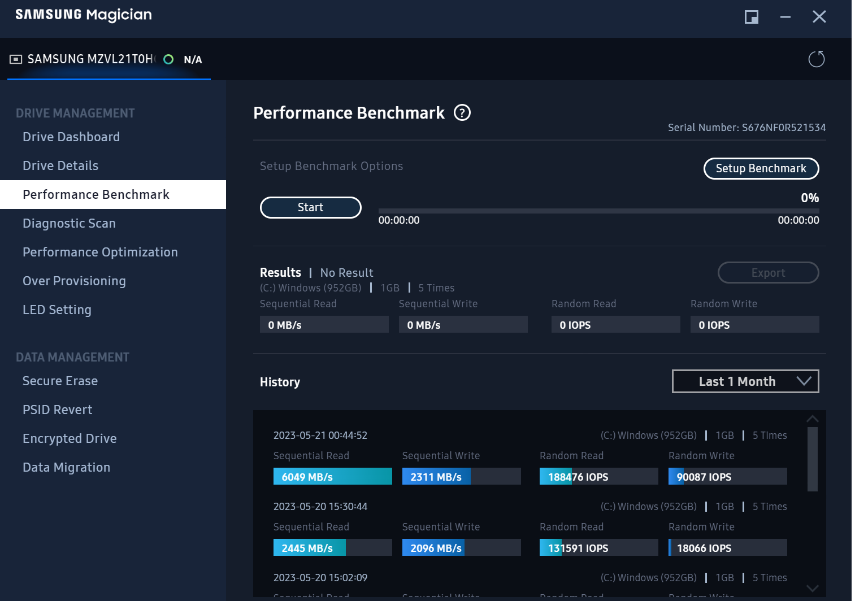
Task: Open LED Setting page
Action: point(57,310)
